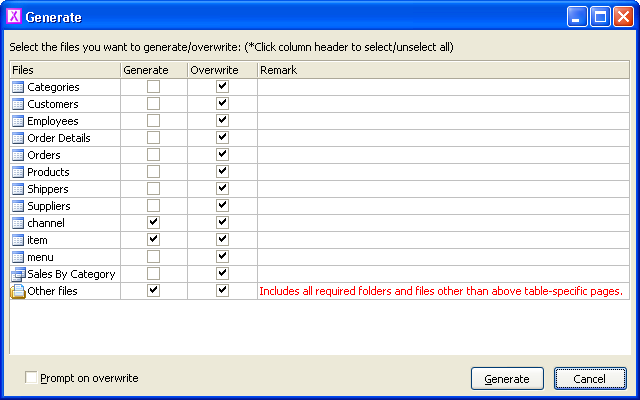Click the Products table icon

coord(18,172)
